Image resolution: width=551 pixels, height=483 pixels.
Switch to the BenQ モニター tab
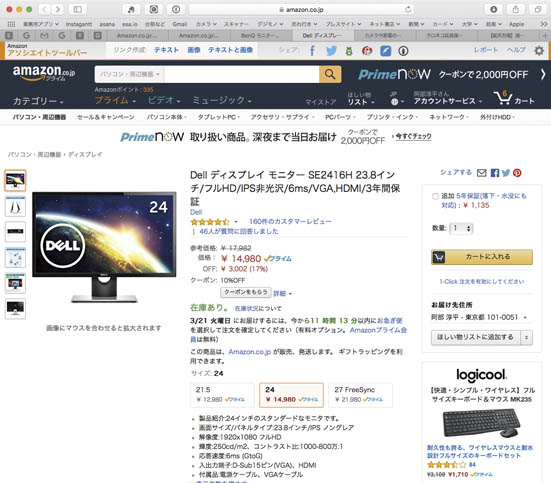point(261,36)
